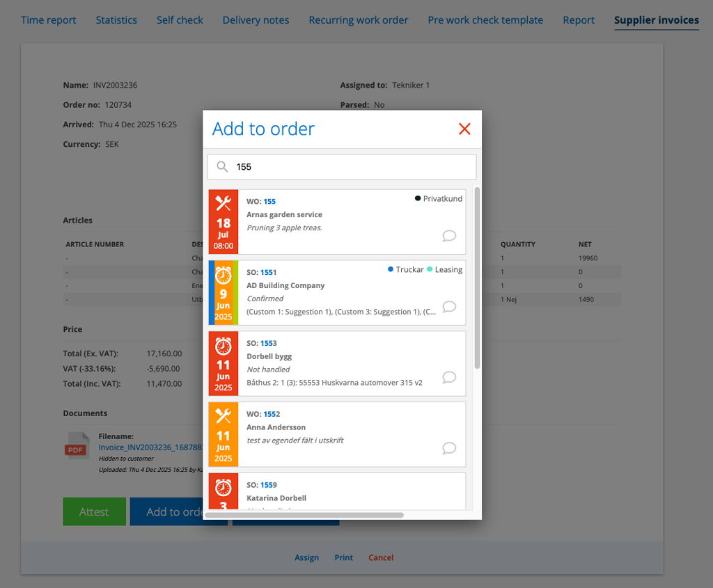Viewport: 713px width, 588px height.
Task: Open comments bubble for AD Building Company
Action: tap(449, 307)
